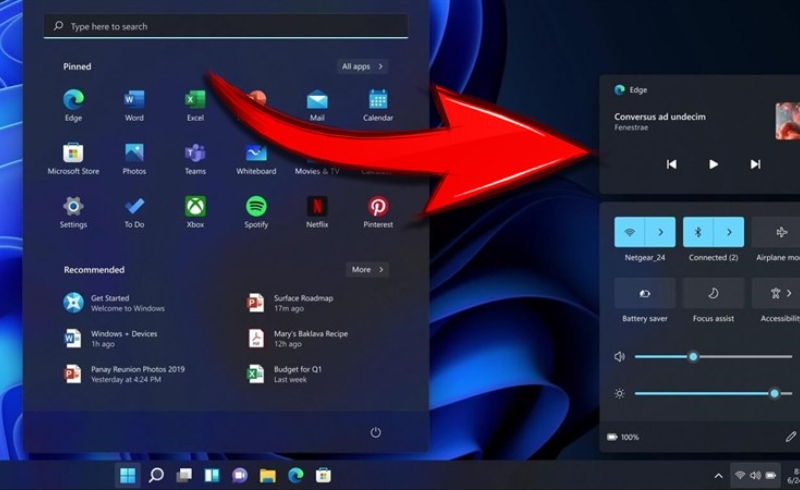Launch the Whiteboard app

click(x=256, y=158)
